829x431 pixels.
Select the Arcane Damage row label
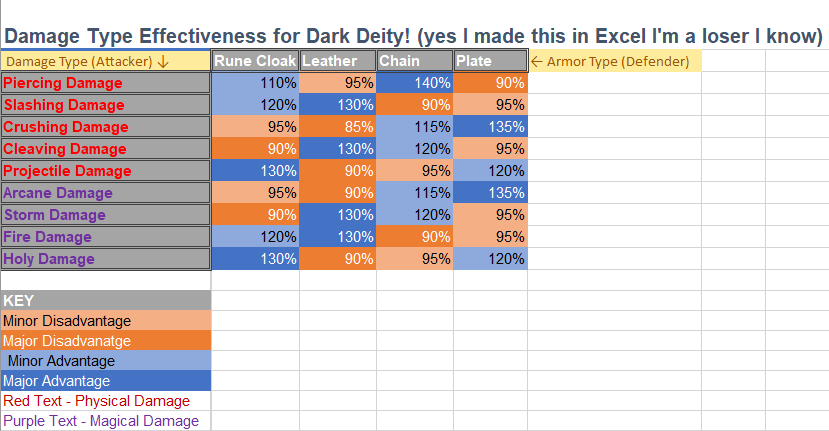(x=105, y=193)
